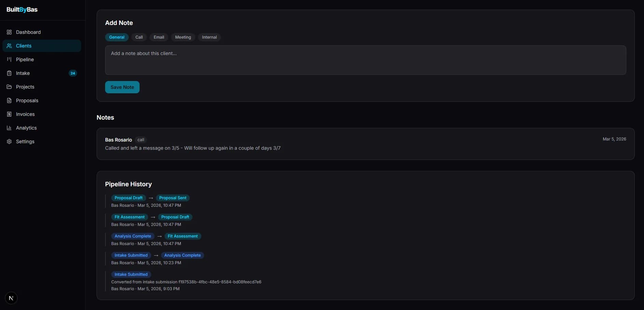Click the Projects folder icon
The height and width of the screenshot is (310, 644).
9,87
